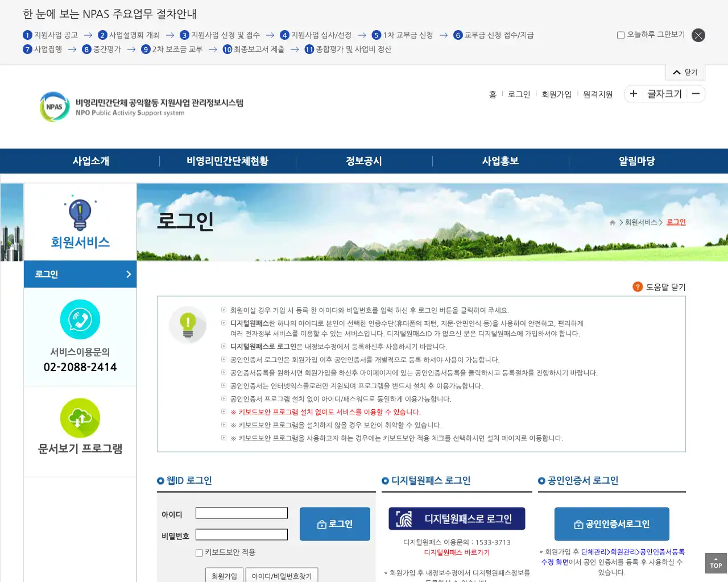
Task: Click step 5 '1차 교부금 신청' text
Action: pos(408,35)
